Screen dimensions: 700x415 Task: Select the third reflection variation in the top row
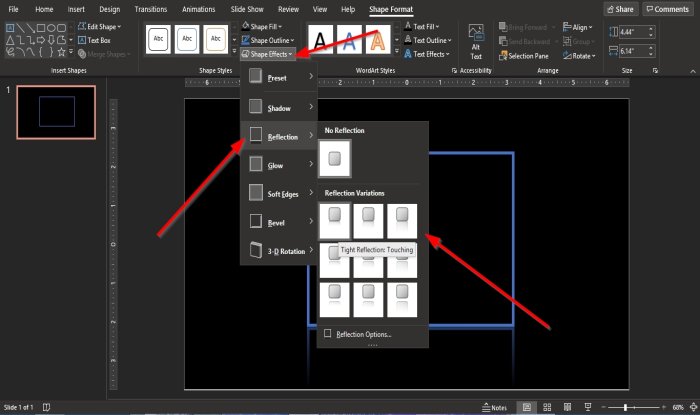click(x=402, y=221)
